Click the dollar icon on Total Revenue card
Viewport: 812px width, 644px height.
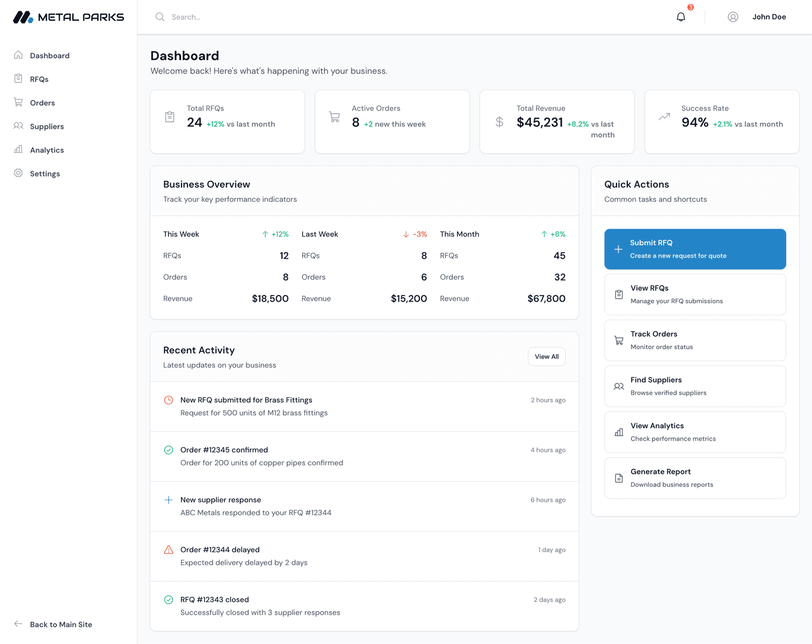[x=499, y=122]
